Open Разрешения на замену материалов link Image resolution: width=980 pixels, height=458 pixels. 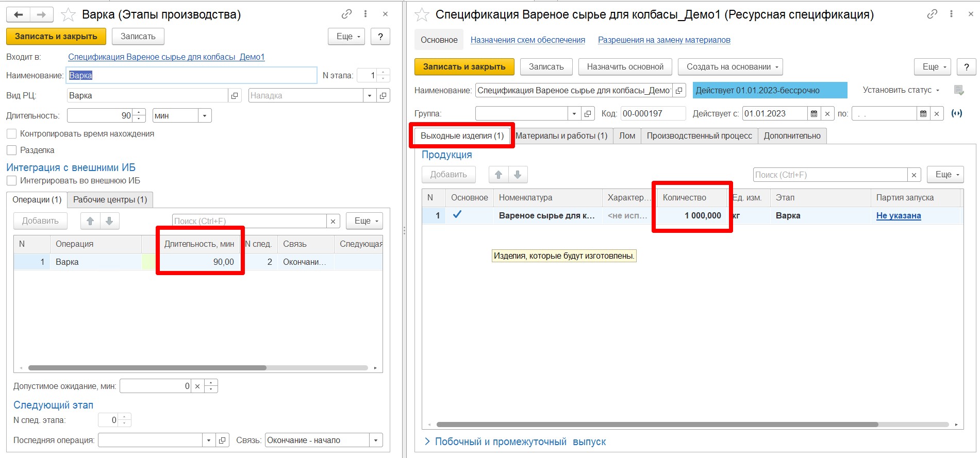[664, 40]
